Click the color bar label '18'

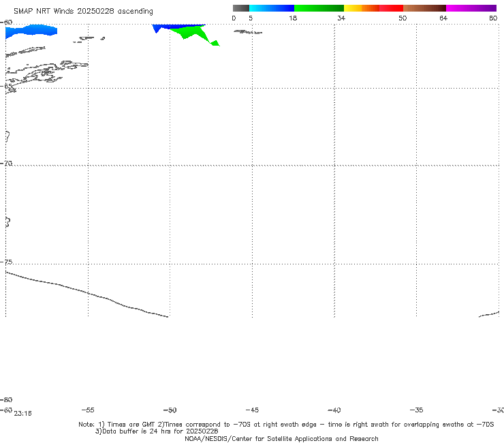click(x=293, y=18)
